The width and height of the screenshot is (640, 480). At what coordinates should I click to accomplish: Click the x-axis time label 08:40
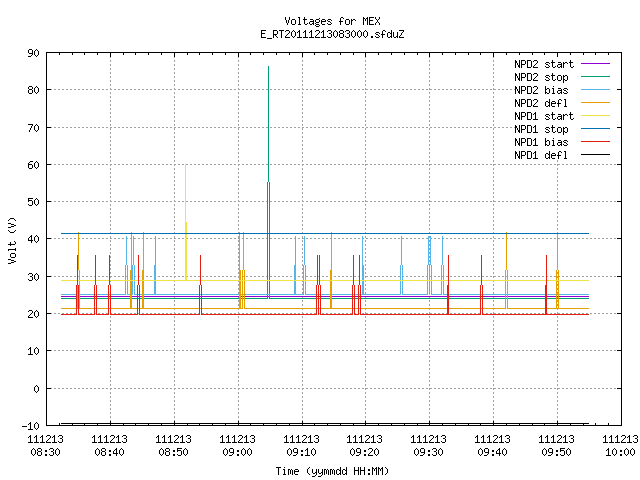pos(109,453)
